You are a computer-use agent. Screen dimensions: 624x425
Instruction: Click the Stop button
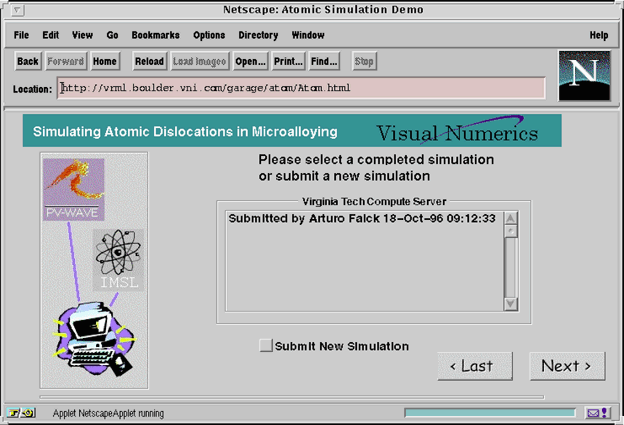(364, 61)
